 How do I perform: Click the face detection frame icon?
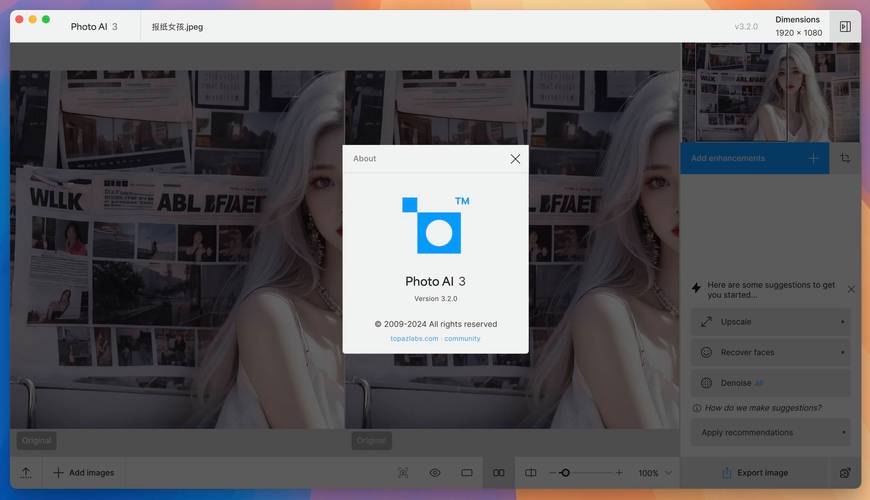[x=403, y=473]
